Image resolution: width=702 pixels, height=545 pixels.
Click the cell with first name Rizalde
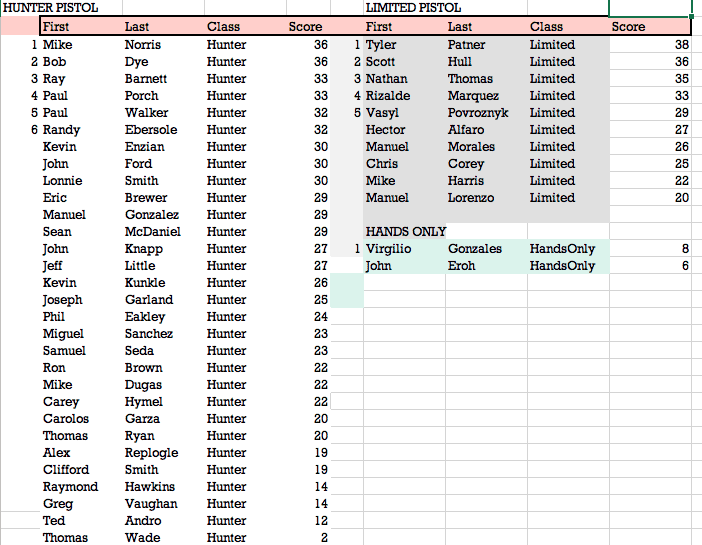404,96
